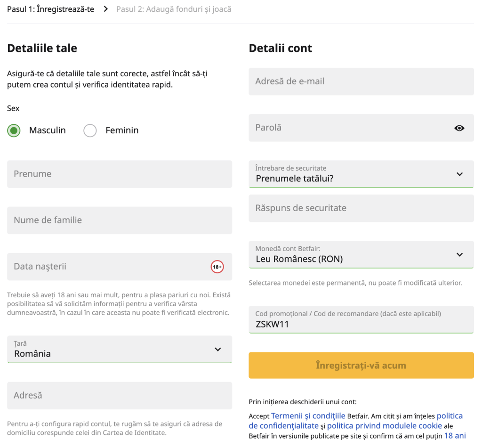Click the 18 ani age requirement note
Screen dimensions: 482x448
119,304
